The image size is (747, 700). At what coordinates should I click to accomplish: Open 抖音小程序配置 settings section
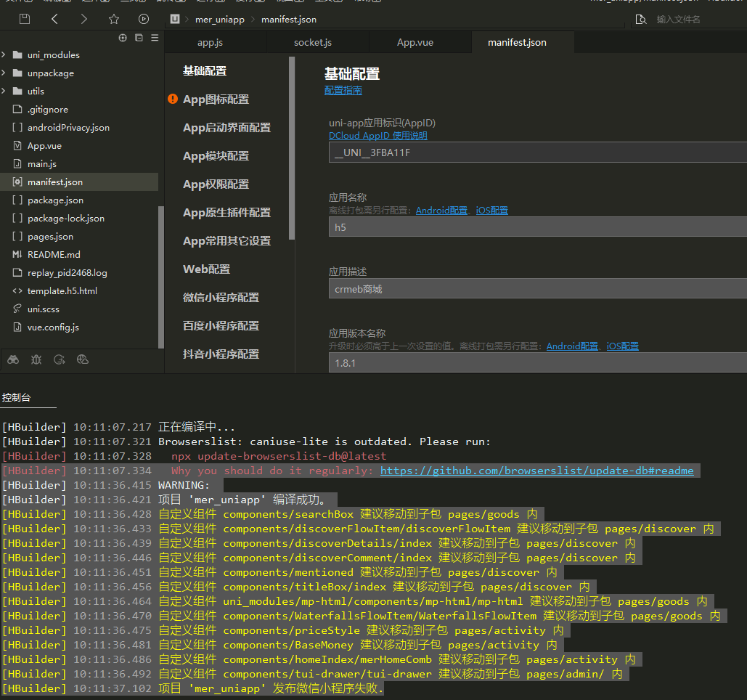coord(221,354)
